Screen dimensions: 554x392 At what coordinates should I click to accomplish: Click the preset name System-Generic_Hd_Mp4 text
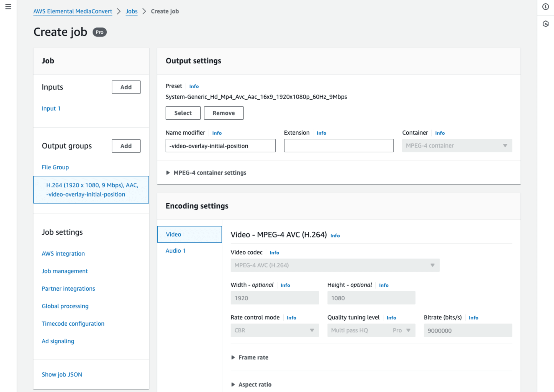[256, 97]
